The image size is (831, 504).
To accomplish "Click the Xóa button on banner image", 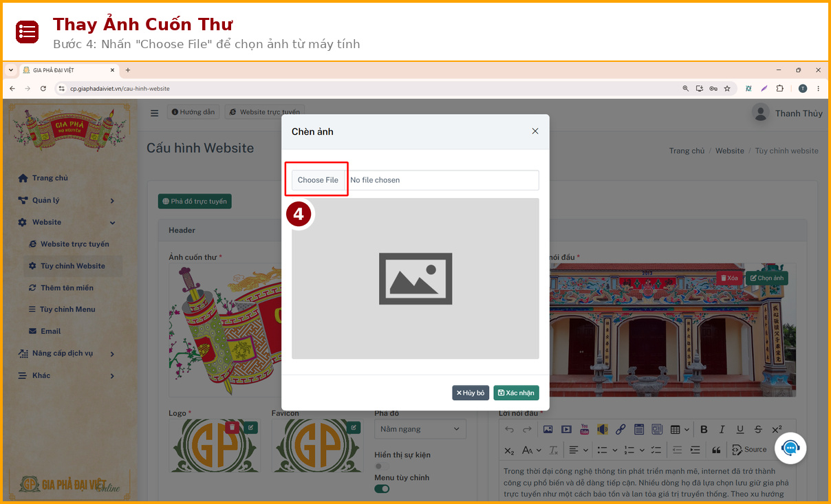I will coord(729,278).
